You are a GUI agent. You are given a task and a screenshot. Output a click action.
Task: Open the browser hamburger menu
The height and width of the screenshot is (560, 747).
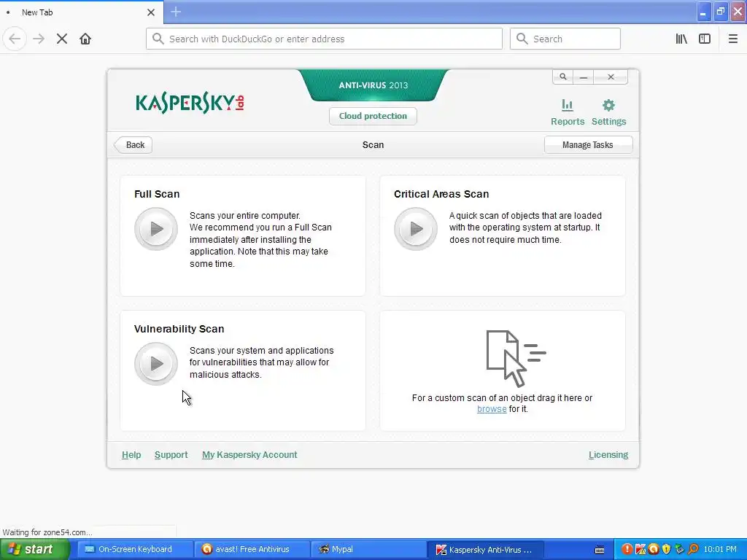[732, 39]
